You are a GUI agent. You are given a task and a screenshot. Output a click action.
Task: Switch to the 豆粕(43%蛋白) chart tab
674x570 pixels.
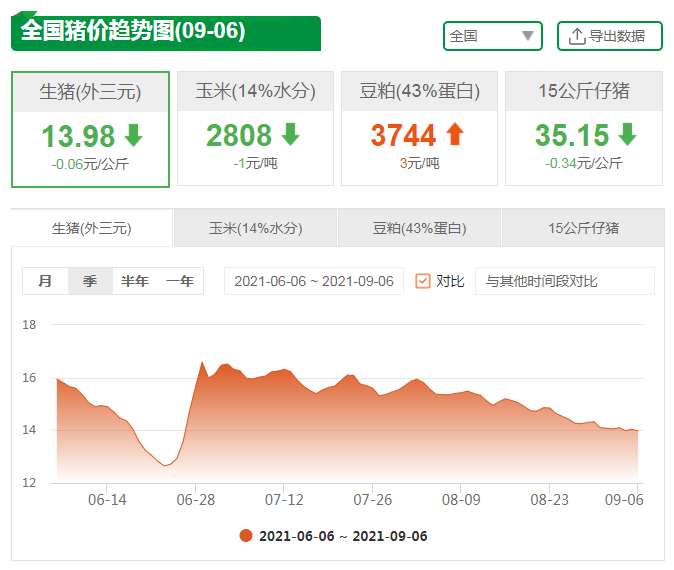(x=419, y=228)
